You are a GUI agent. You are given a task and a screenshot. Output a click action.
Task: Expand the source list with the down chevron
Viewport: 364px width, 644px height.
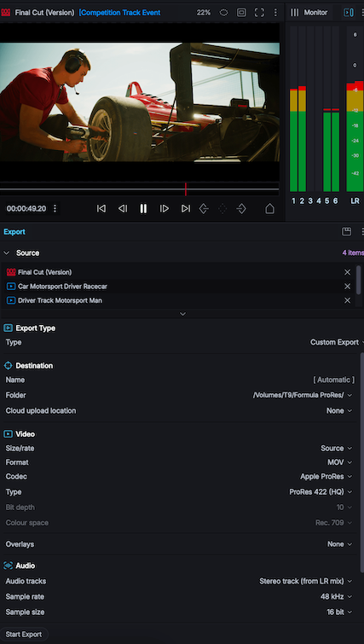point(183,314)
